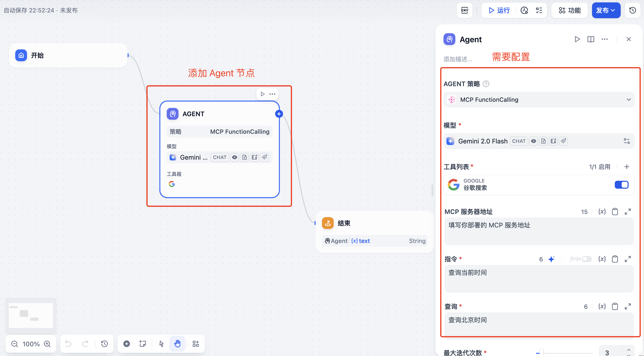Open the 功能 features button

pos(570,10)
